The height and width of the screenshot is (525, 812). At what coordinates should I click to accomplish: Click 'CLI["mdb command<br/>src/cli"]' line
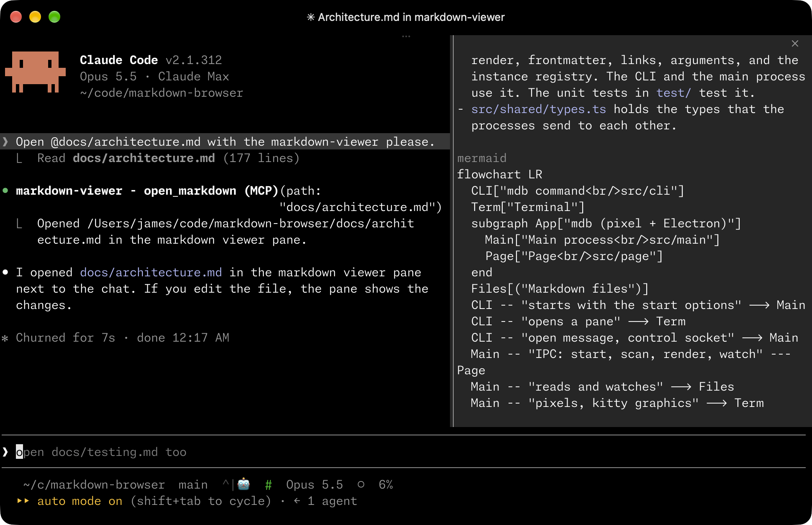pyautogui.click(x=578, y=190)
